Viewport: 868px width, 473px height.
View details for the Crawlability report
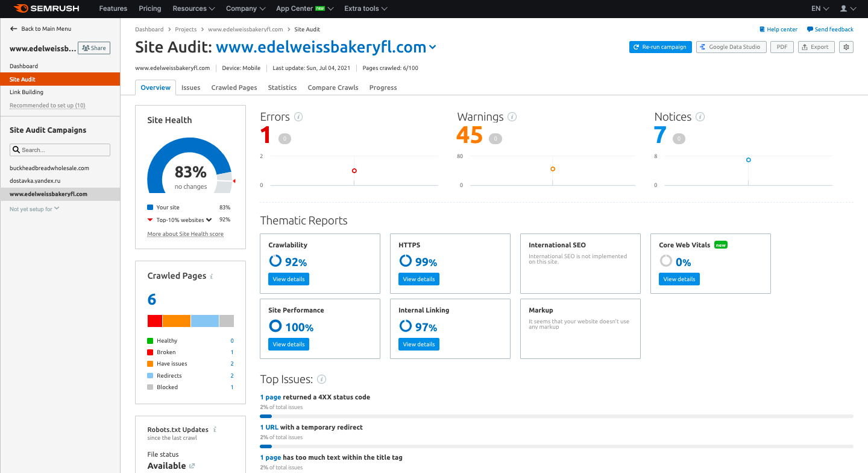tap(288, 279)
